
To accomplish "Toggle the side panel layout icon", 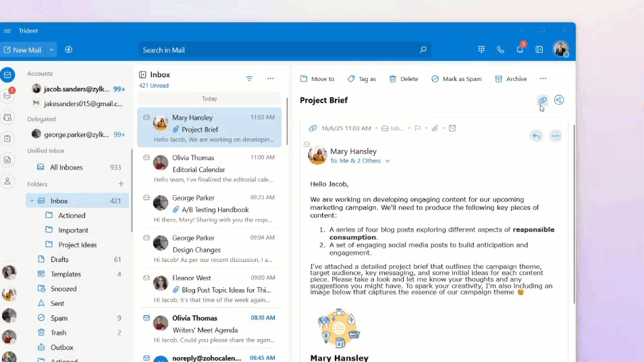I will click(x=539, y=50).
